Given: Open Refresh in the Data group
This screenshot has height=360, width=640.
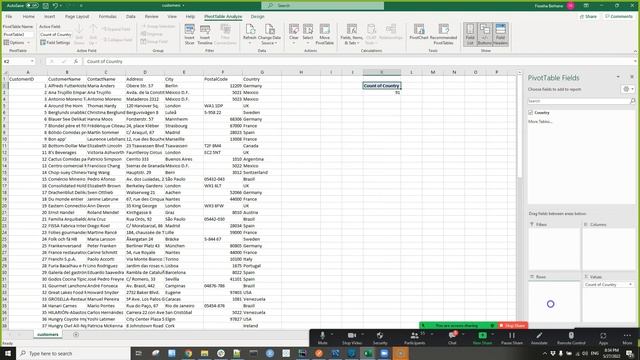Looking at the screenshot, I should coord(250,34).
